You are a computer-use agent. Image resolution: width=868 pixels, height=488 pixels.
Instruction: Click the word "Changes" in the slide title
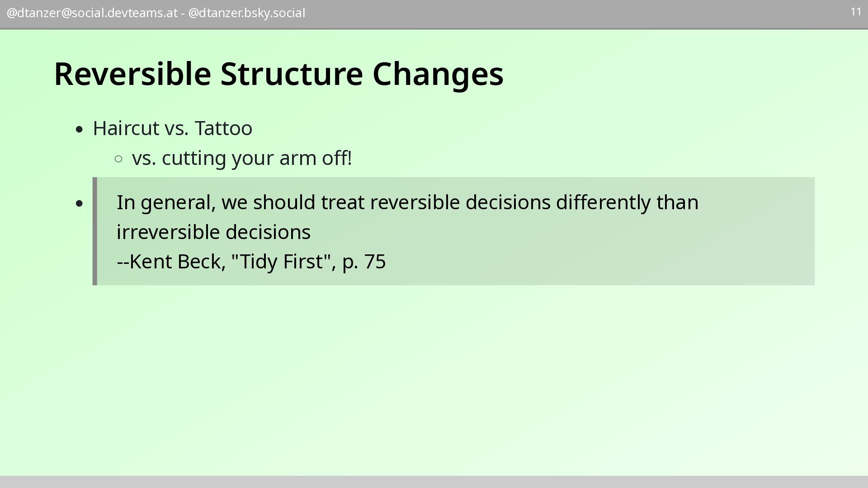438,74
